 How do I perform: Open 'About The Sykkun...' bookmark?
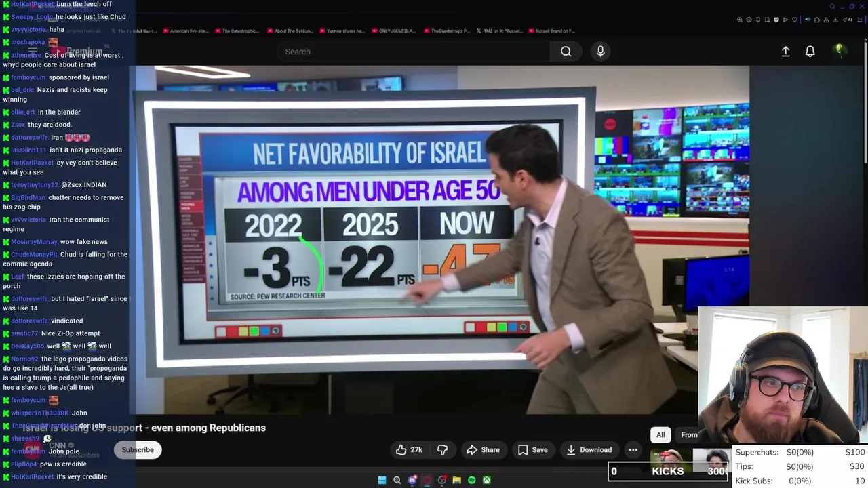[x=290, y=30]
